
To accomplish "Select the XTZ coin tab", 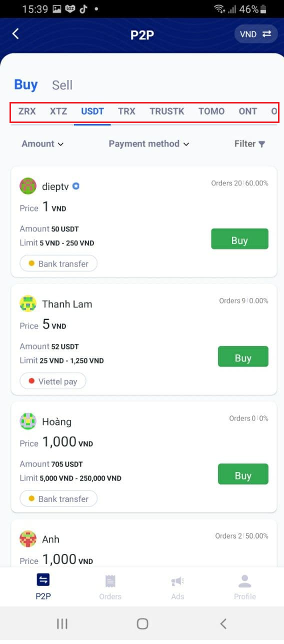I will point(58,111).
